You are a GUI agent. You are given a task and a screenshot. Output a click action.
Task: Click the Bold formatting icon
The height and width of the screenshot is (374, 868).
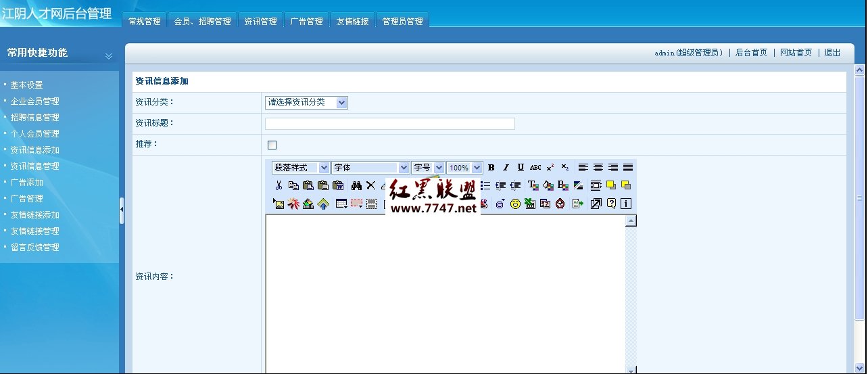491,168
